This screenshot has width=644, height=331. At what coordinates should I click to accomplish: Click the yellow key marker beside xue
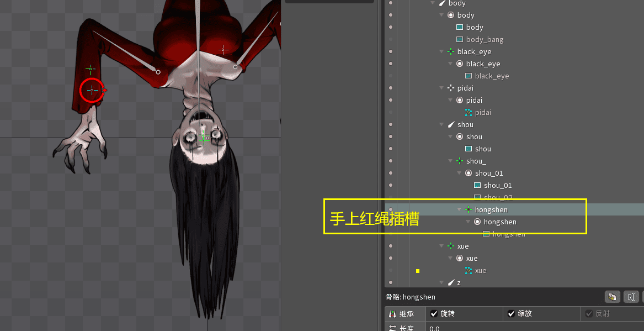click(x=418, y=271)
